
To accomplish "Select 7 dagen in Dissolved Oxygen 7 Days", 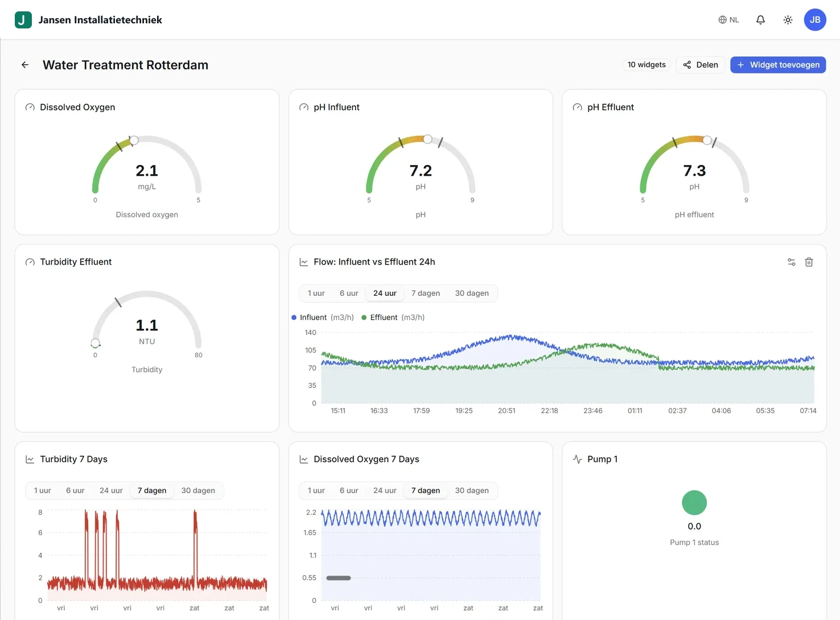I will tap(426, 491).
